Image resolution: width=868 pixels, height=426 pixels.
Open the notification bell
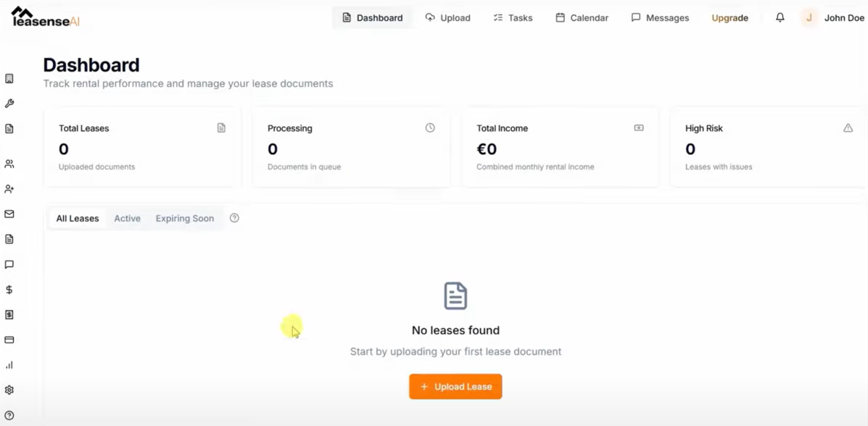pyautogui.click(x=780, y=17)
